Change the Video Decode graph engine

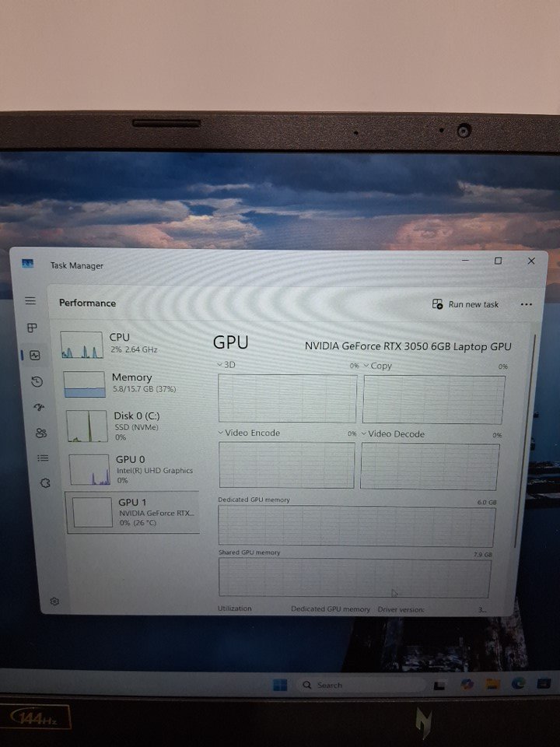click(x=397, y=434)
